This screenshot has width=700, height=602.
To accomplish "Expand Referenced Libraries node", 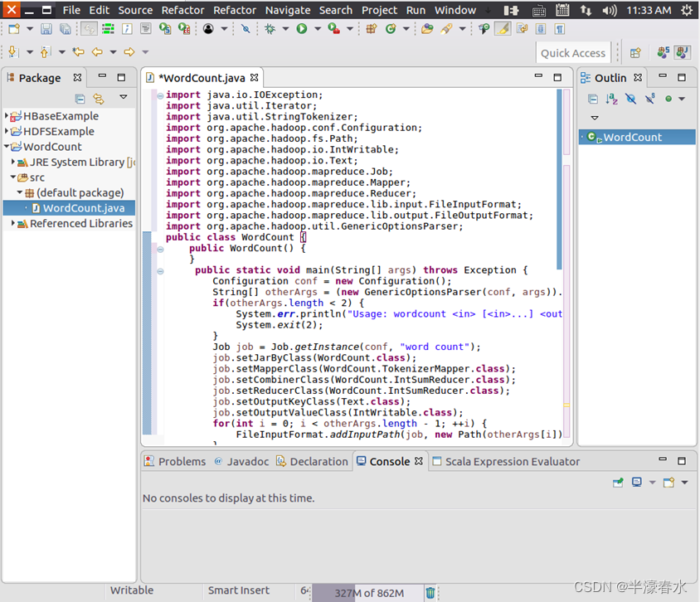I will coord(13,223).
